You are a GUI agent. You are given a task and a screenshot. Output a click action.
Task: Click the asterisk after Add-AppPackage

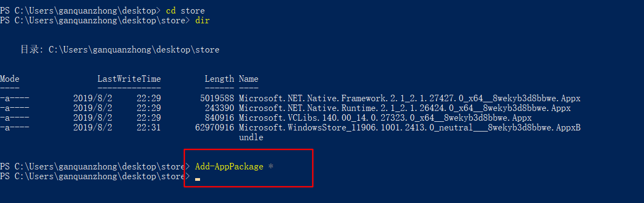click(x=271, y=166)
